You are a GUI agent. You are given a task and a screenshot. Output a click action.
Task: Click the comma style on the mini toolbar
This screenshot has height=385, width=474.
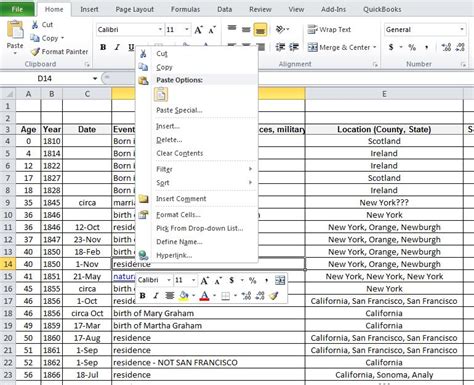pos(266,281)
